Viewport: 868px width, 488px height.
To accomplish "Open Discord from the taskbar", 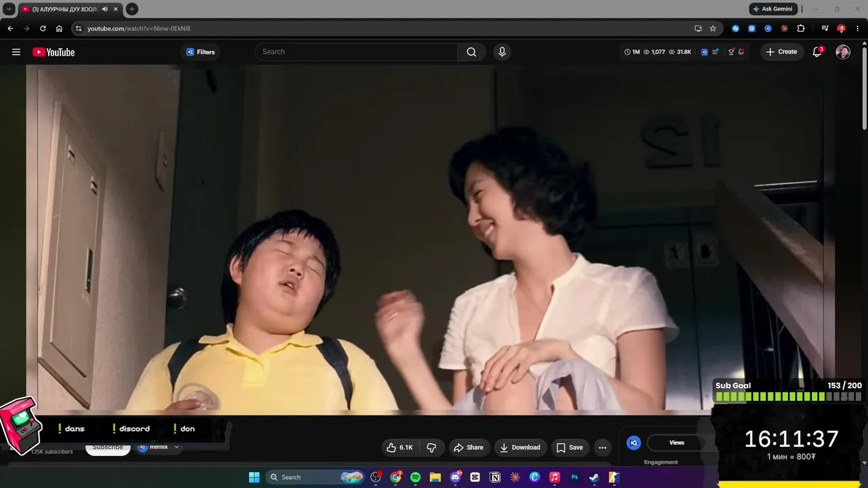I will point(456,477).
